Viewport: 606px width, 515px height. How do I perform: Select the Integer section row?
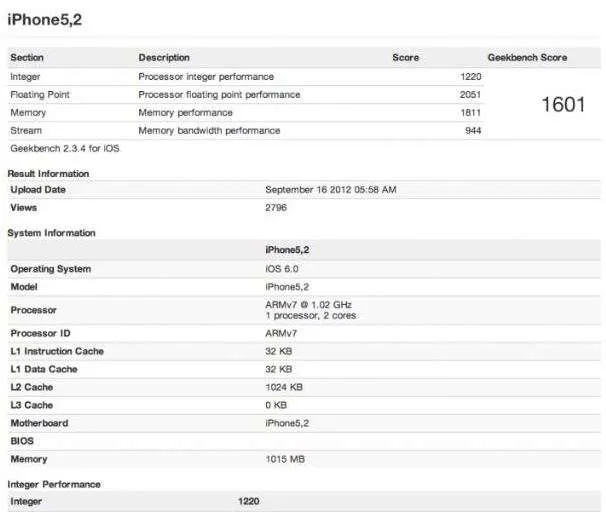pos(246,76)
